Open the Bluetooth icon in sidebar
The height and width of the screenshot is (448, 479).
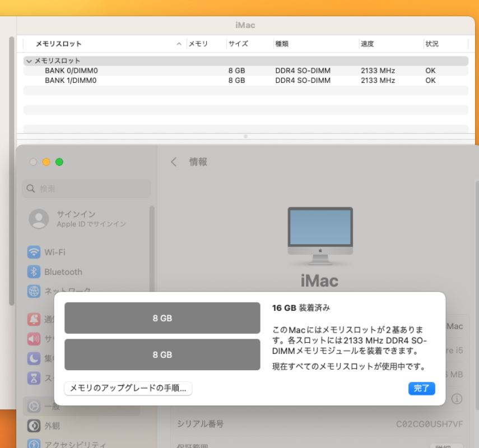34,272
